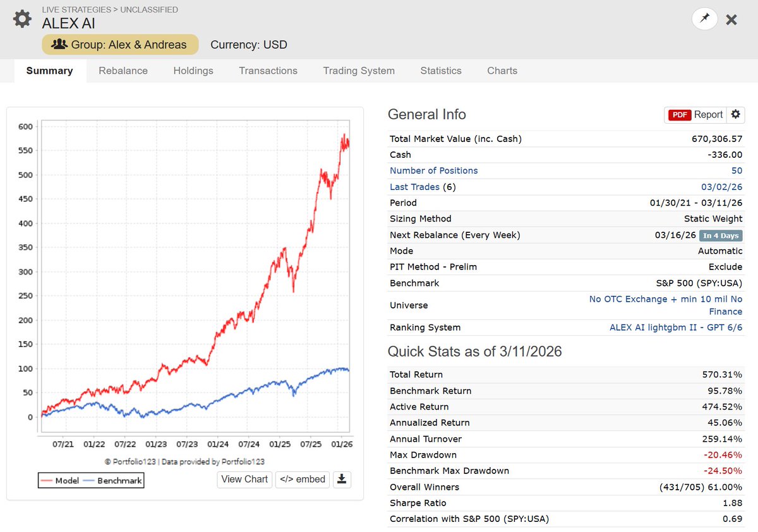
Task: Select the Sharpe Ratio 1.88 value
Action: 733,503
